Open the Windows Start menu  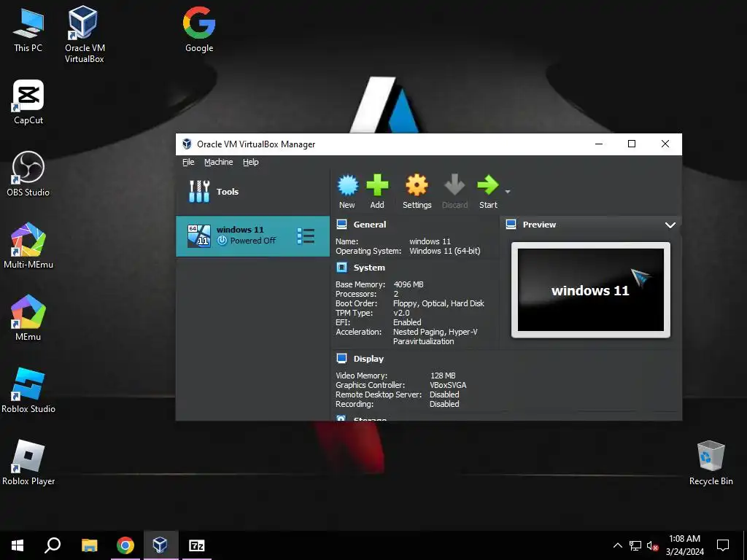(18, 545)
